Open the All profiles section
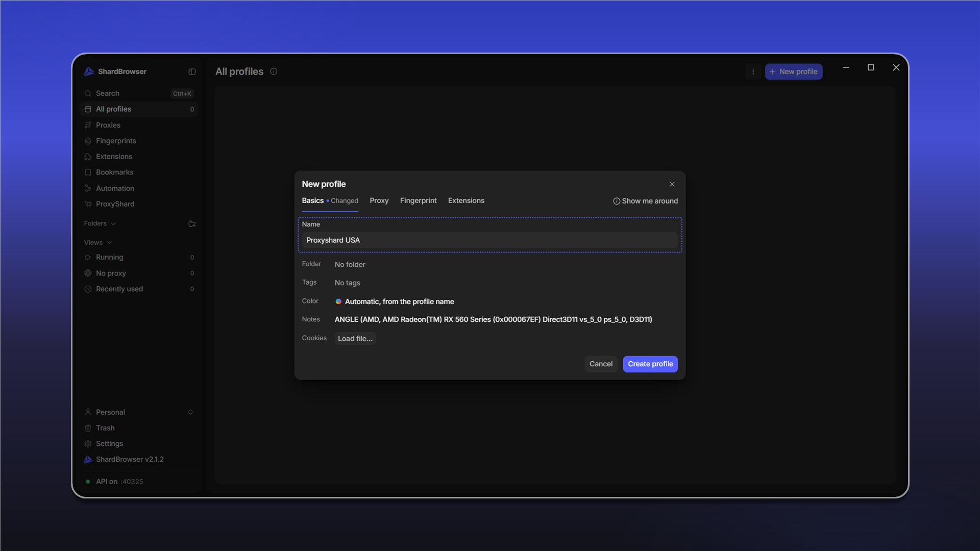 139,109
